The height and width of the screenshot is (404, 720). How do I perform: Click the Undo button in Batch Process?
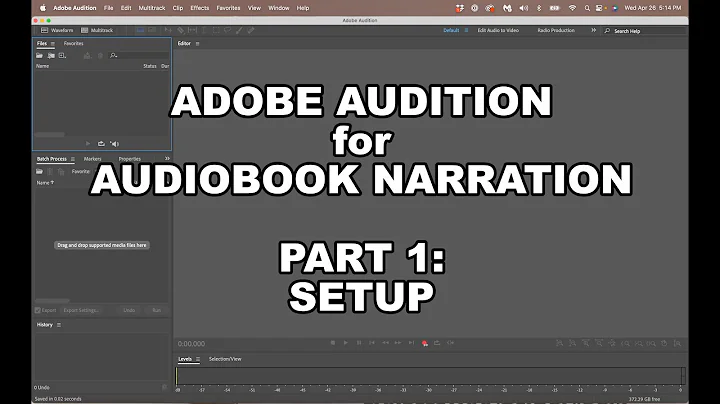[129, 310]
